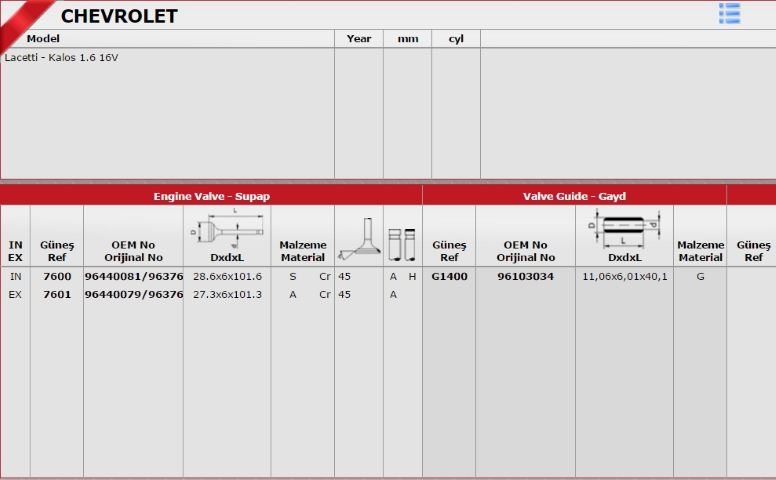Click the valve seat angle icon

(359, 239)
